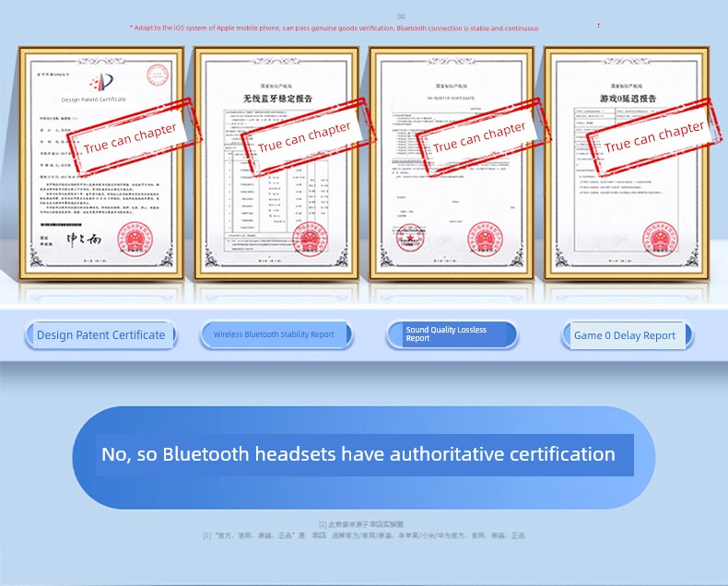Open the framed game zero delay certificate
Image resolution: width=728 pixels, height=586 pixels.
click(x=627, y=163)
